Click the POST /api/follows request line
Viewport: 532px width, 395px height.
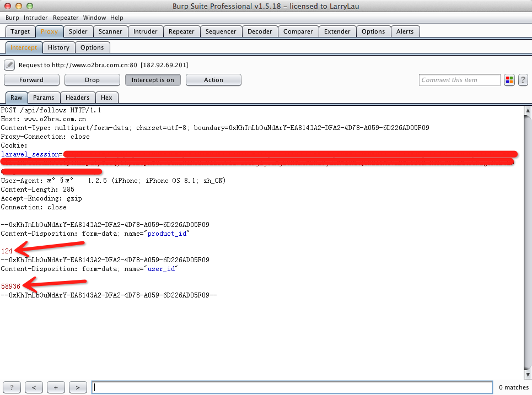click(x=51, y=110)
